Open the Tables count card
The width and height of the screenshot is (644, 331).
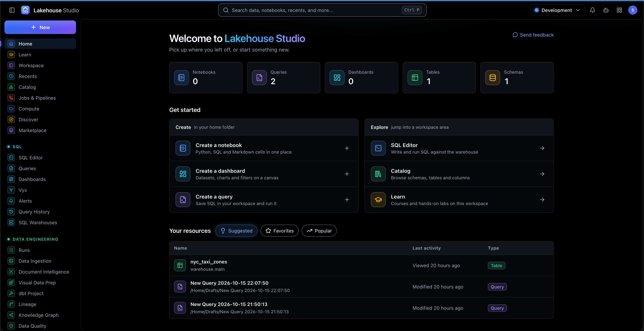point(439,78)
